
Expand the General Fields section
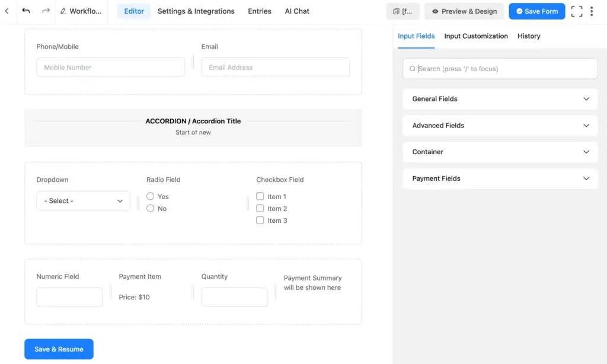click(500, 99)
